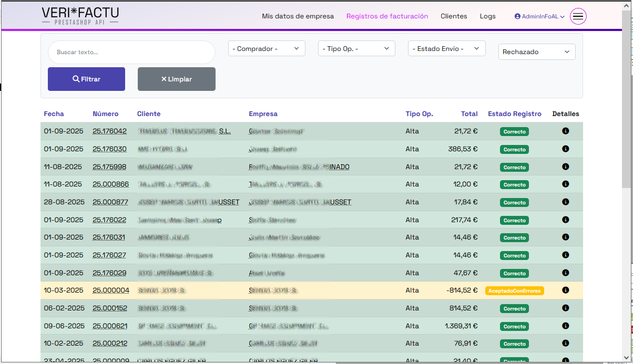Click the Limpiar button
Screen dimensions: 633x364
click(176, 79)
